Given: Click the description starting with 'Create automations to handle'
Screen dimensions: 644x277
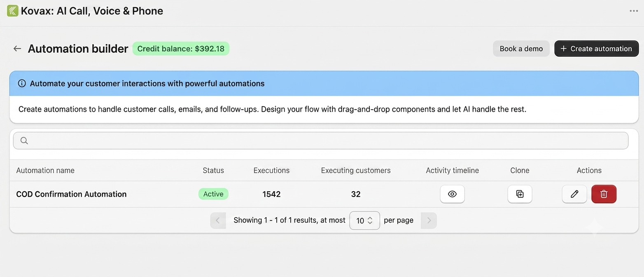Looking at the screenshot, I should coord(272,109).
